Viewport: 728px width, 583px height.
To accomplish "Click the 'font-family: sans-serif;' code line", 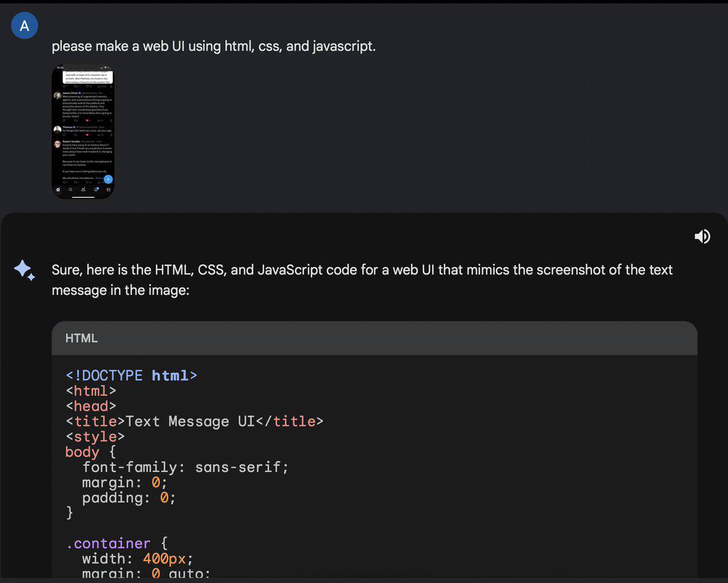I will (186, 467).
